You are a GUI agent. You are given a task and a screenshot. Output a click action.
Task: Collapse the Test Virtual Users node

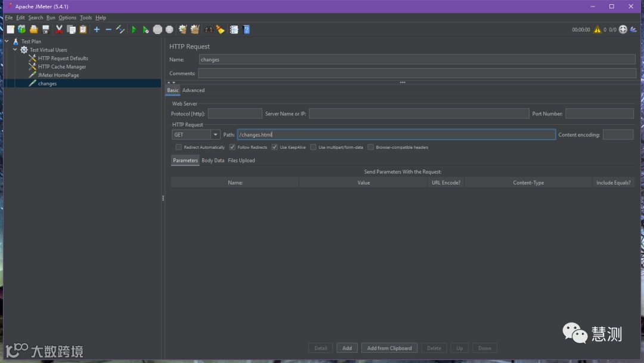[15, 50]
